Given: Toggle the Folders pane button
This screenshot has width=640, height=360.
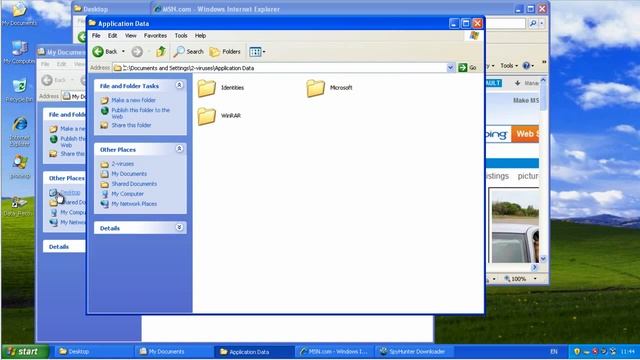Looking at the screenshot, I should 225,51.
